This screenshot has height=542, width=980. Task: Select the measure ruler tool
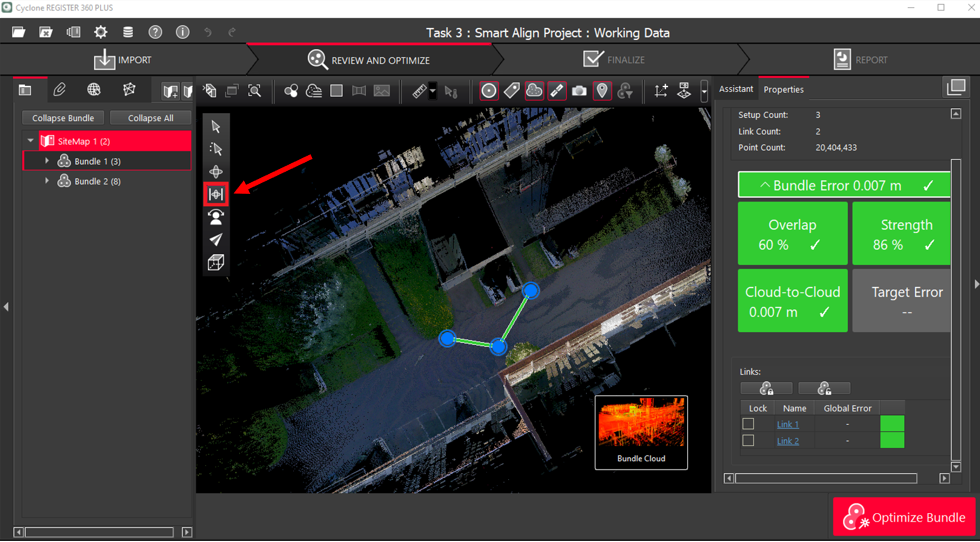click(x=420, y=91)
